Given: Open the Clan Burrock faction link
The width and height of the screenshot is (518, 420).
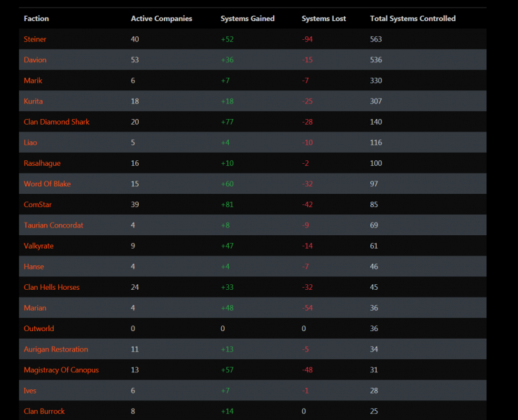Looking at the screenshot, I should coord(44,411).
